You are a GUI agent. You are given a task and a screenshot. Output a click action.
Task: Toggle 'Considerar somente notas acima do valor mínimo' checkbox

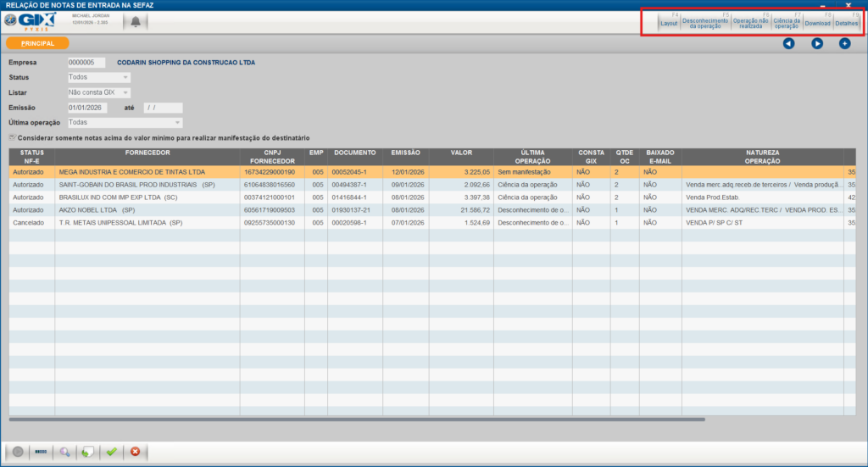click(13, 137)
